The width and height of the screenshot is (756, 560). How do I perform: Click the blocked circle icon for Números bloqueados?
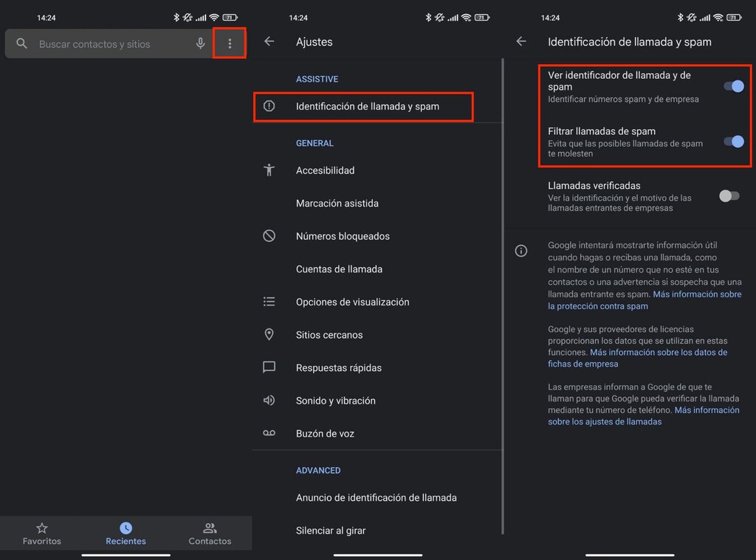tap(269, 235)
